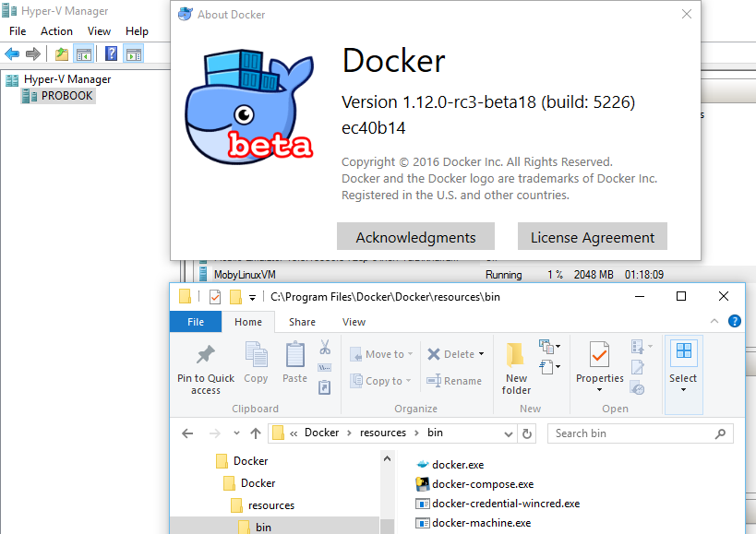The width and height of the screenshot is (756, 534).
Task: Collapse the Explorer ribbon with the chevron
Action: tap(714, 321)
